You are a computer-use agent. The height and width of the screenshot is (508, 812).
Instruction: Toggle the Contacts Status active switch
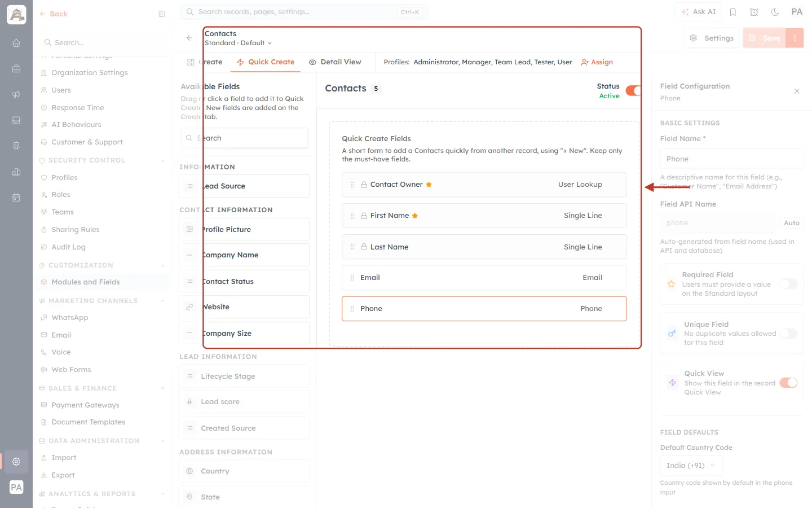click(x=634, y=91)
